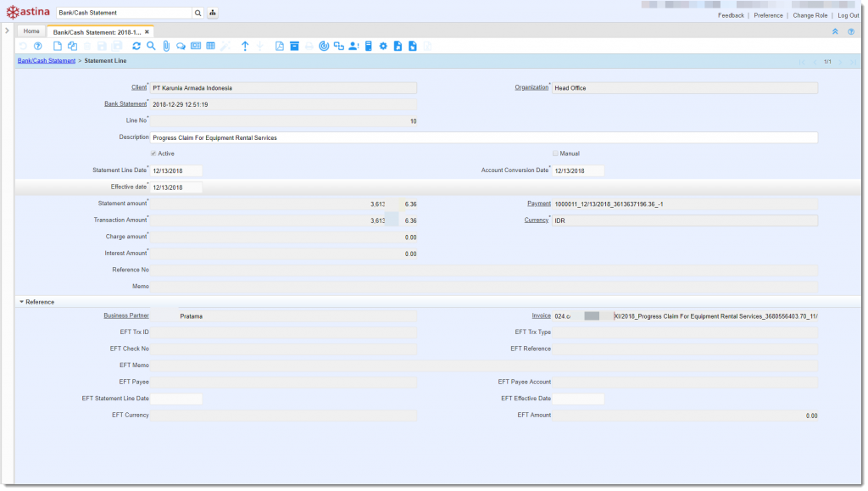Open the Process gear icon in toolbar
The image size is (868, 491).
tap(383, 46)
